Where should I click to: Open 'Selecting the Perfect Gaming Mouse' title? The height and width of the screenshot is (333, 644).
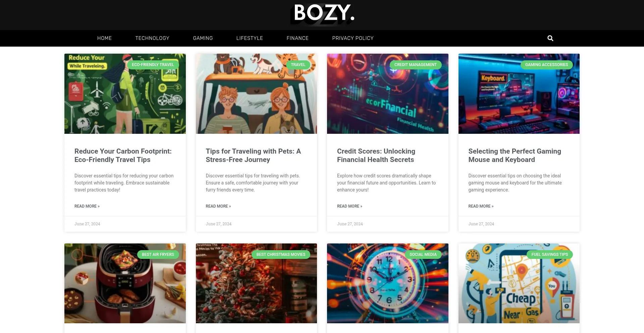[x=515, y=156]
